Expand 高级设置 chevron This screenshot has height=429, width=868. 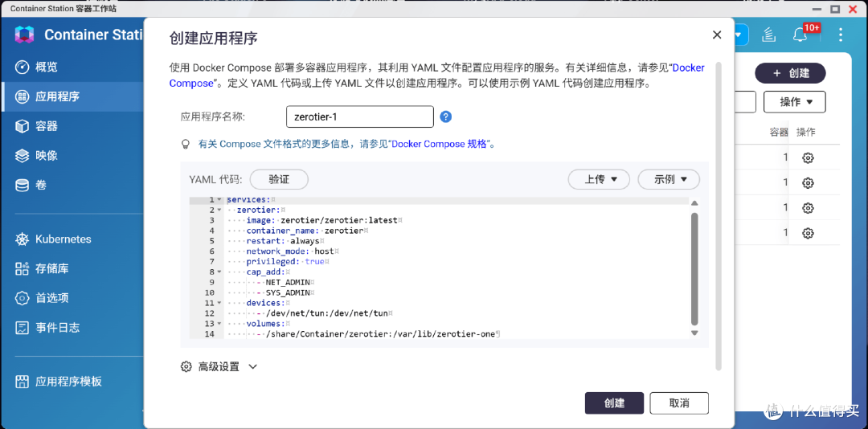point(253,366)
